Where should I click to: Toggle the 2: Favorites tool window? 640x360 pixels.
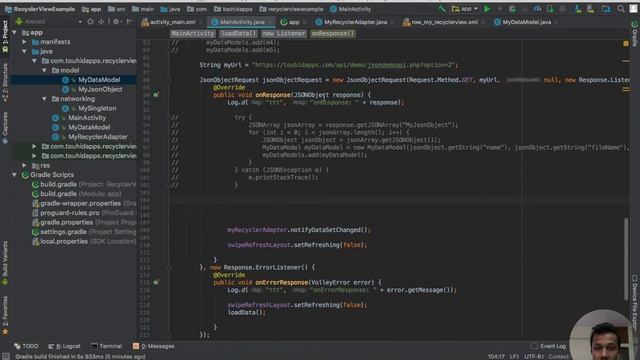click(5, 315)
